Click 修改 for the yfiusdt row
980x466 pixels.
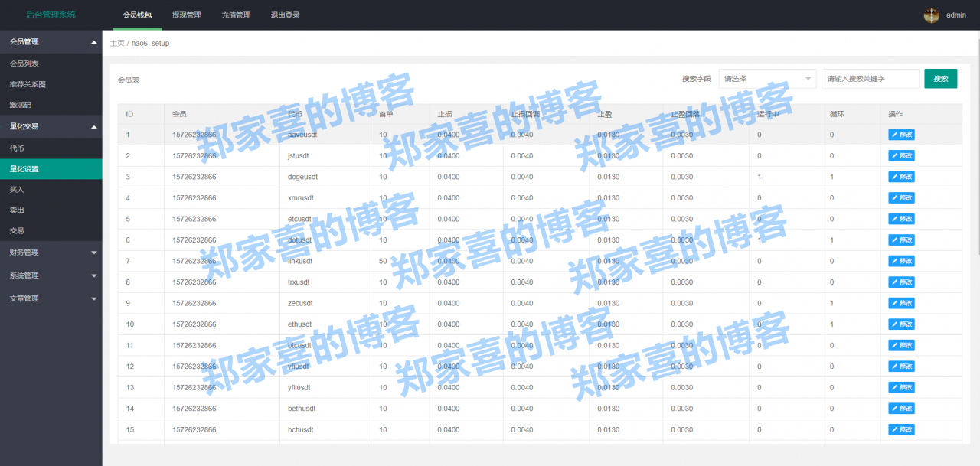[901, 367]
